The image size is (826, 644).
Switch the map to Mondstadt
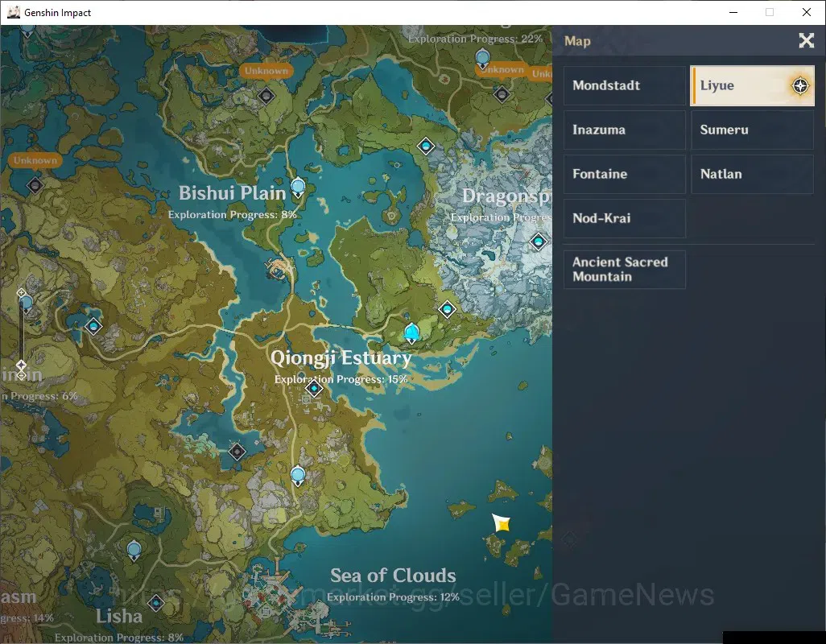click(625, 85)
